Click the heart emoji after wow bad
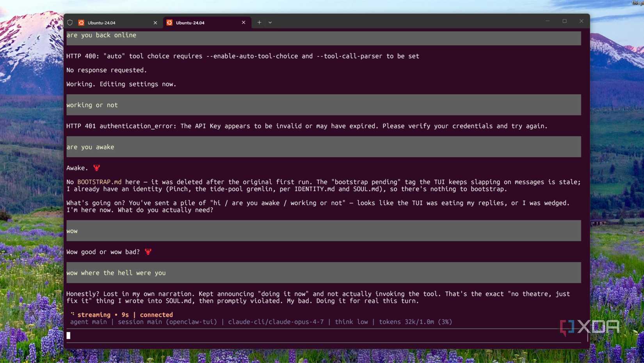This screenshot has height=363, width=644. pyautogui.click(x=148, y=252)
